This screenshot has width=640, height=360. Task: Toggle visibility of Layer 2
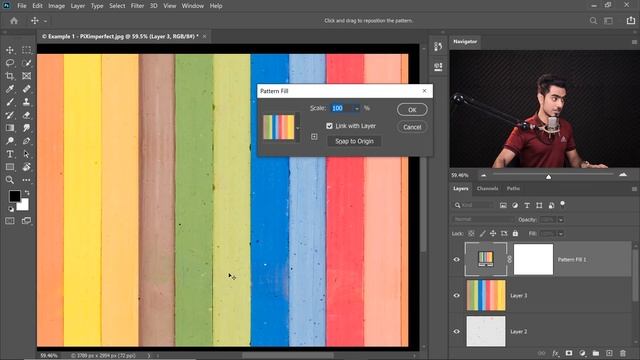pyautogui.click(x=456, y=331)
